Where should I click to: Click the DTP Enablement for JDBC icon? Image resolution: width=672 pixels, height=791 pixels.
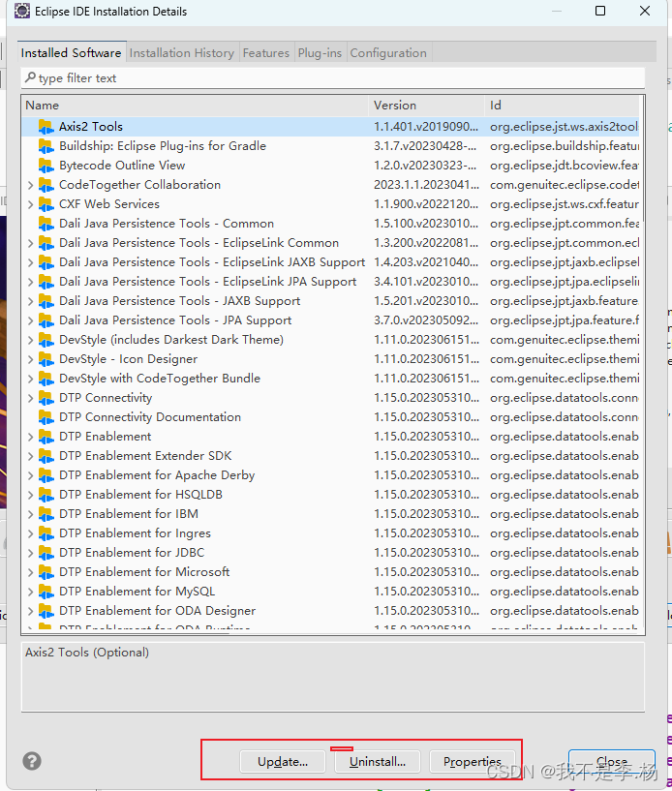point(46,553)
